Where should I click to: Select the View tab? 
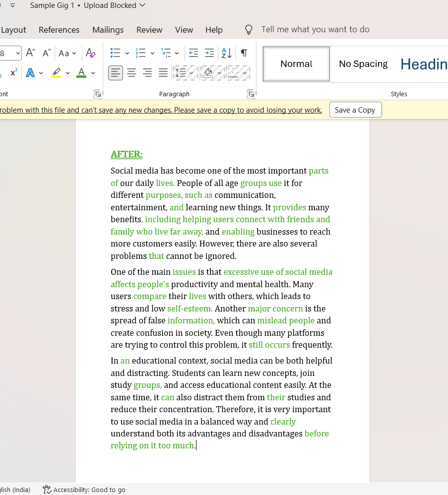(x=184, y=30)
